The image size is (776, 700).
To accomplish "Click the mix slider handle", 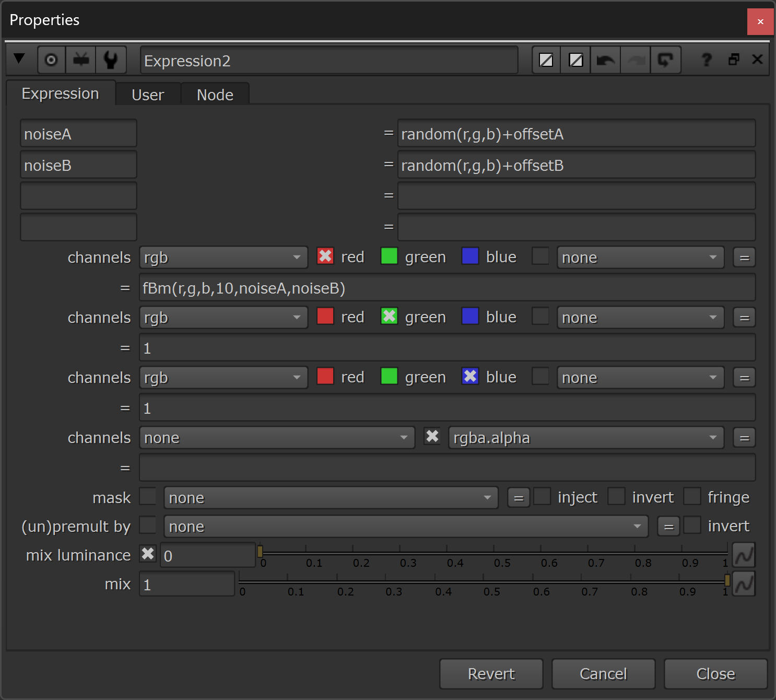I will (x=727, y=580).
